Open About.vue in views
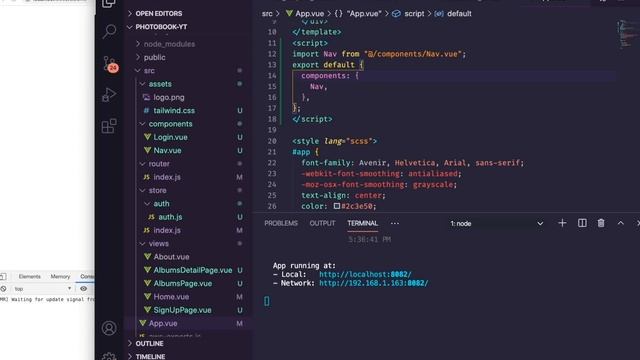The width and height of the screenshot is (640, 360). coord(171,257)
